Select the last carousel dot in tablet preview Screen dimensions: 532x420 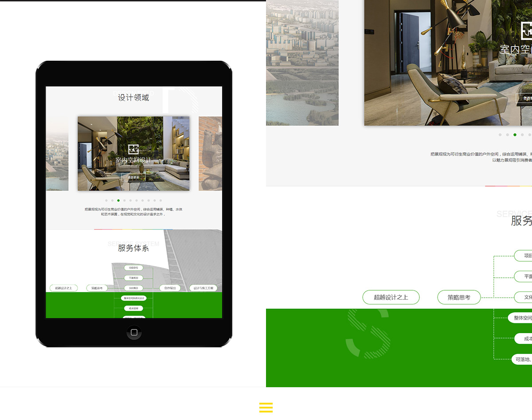click(x=160, y=200)
